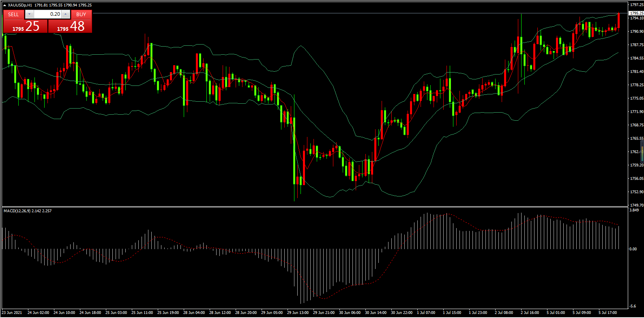644x318 pixels.
Task: Click the 3.849 MACD scale value
Action: coord(634,210)
